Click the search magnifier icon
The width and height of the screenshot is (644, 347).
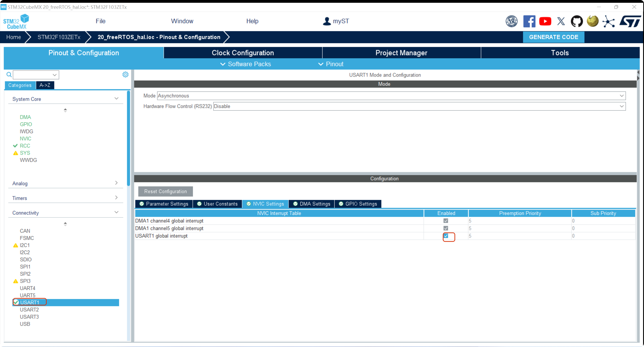coord(9,75)
